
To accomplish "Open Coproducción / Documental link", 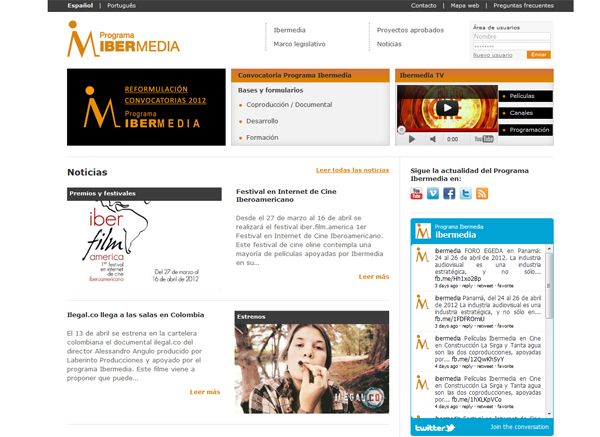I will click(x=289, y=104).
